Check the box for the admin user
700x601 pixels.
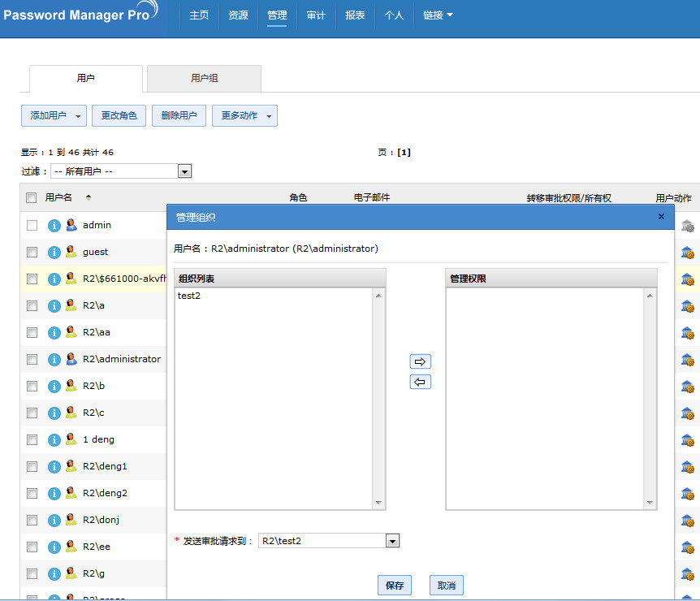point(32,226)
